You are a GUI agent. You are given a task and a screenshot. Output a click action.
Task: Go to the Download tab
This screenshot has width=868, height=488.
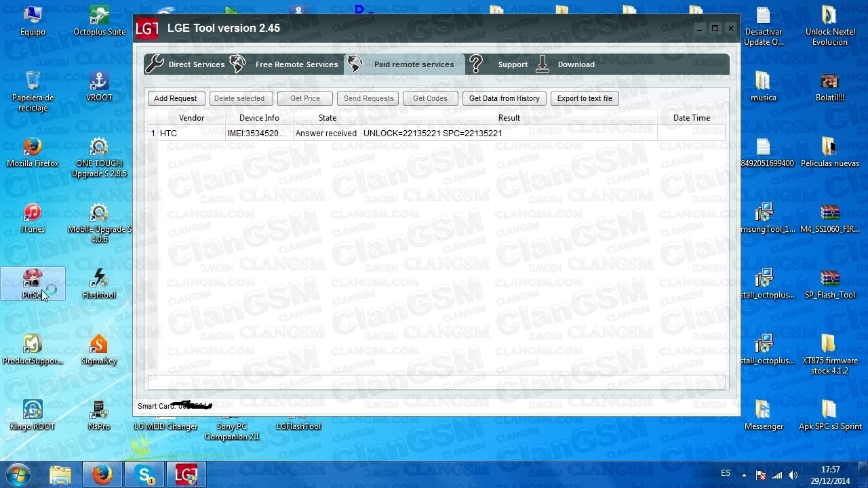(566, 64)
